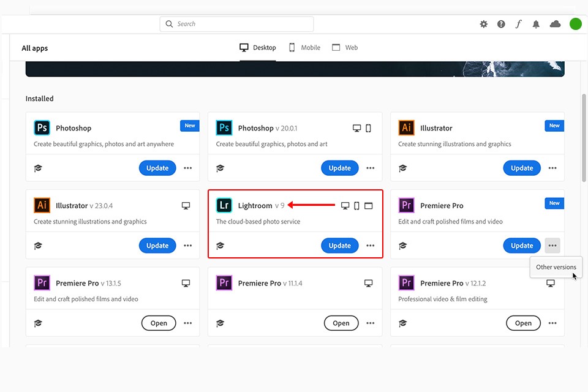Open Premiere Pro v 13.1.5
The image size is (588, 392).
click(159, 323)
